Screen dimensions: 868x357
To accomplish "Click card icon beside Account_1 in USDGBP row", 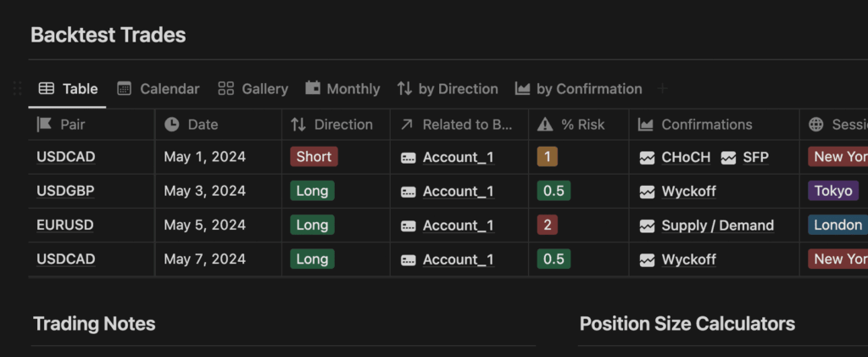I will click(409, 192).
